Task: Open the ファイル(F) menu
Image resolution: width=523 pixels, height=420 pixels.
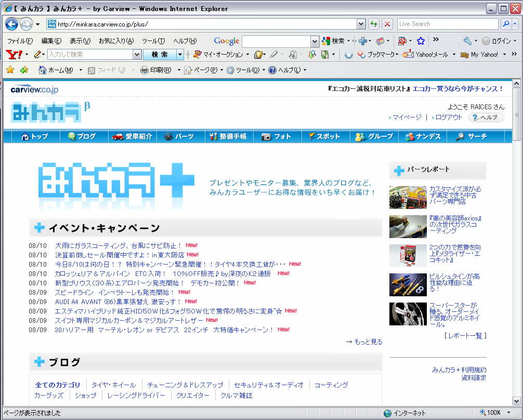Action: (x=20, y=41)
